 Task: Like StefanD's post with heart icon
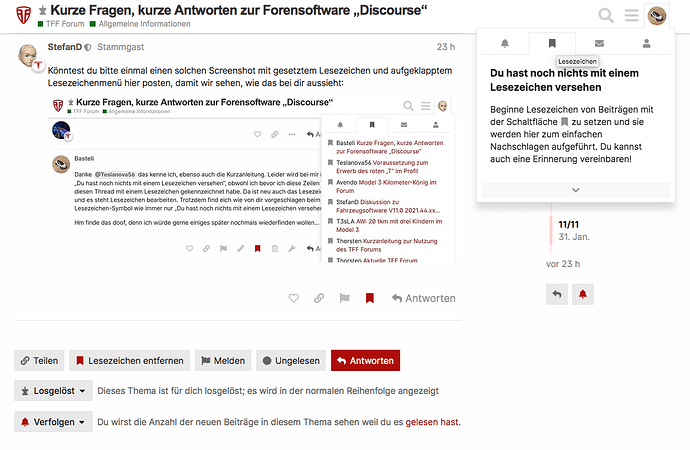click(294, 298)
